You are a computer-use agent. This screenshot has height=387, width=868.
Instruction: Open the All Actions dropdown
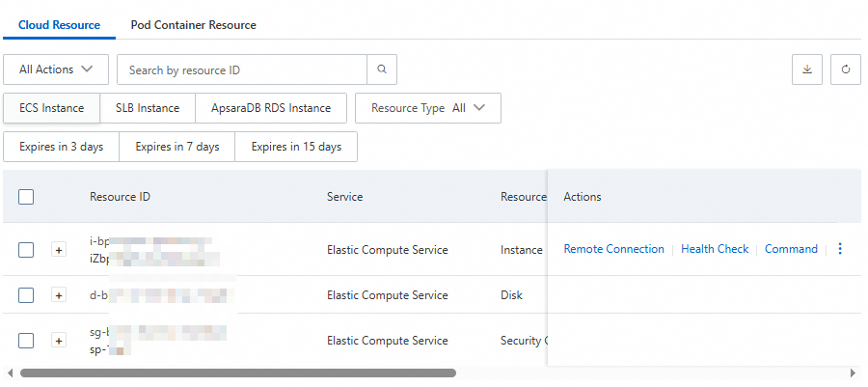(57, 69)
